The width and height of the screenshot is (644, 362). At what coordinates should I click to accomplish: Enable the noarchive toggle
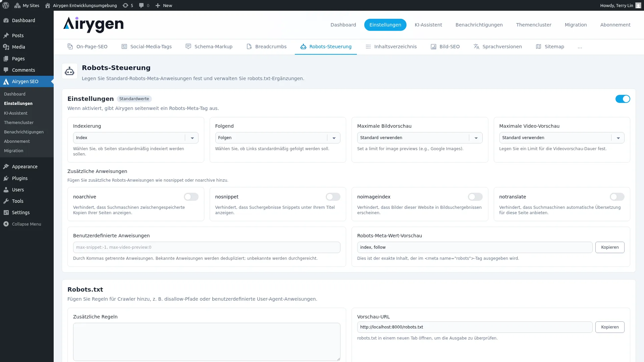point(191,197)
